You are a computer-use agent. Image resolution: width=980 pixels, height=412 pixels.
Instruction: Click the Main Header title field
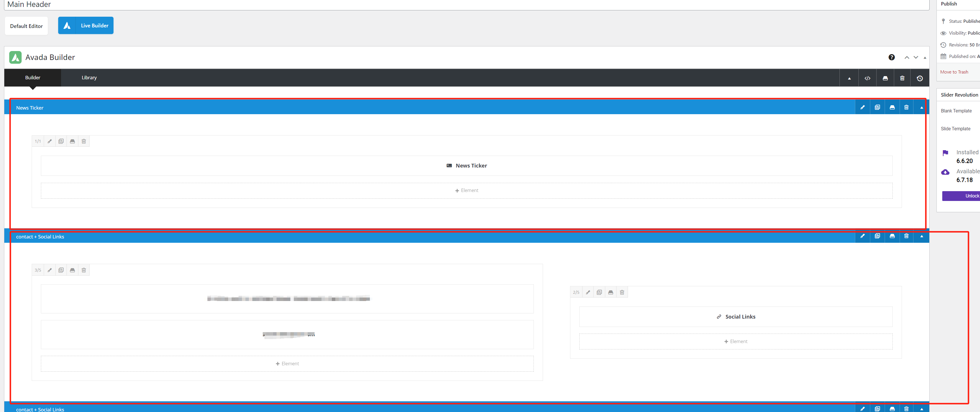coord(467,5)
